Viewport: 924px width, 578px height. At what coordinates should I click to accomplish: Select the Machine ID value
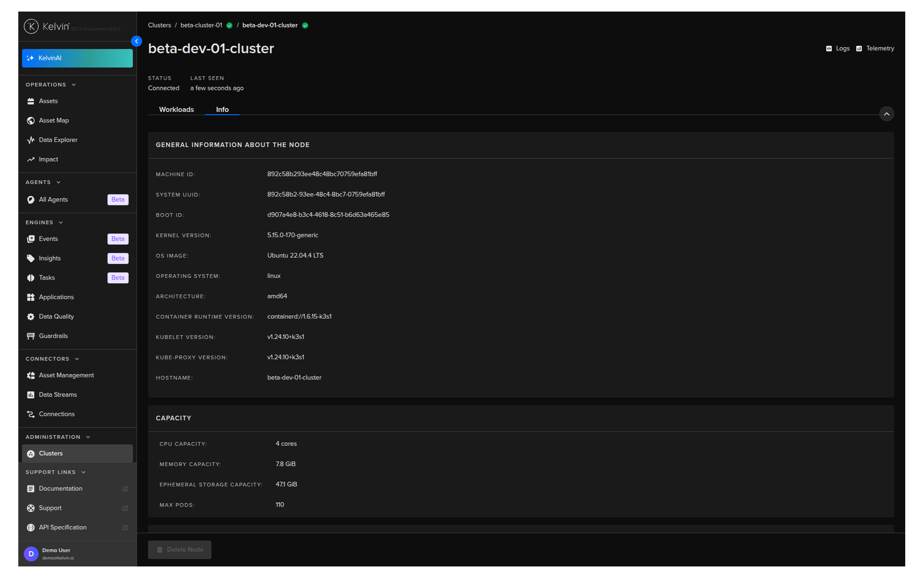pyautogui.click(x=322, y=174)
